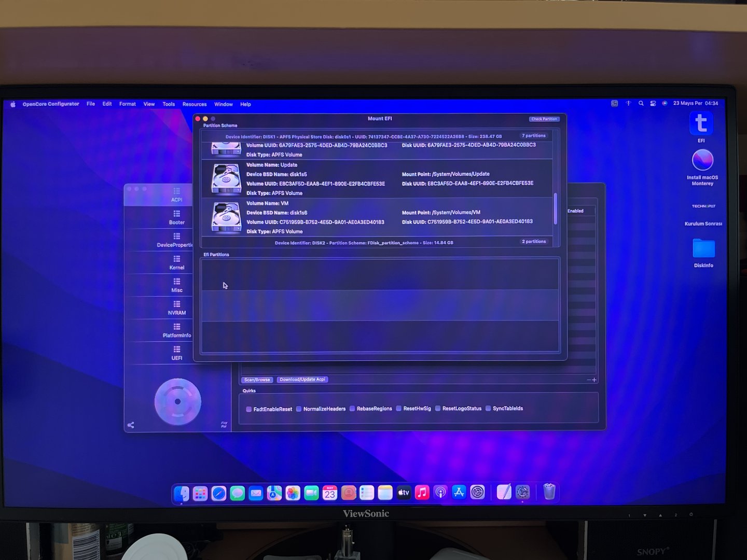
Task: Open the Booter section in the sidebar
Action: [x=177, y=218]
